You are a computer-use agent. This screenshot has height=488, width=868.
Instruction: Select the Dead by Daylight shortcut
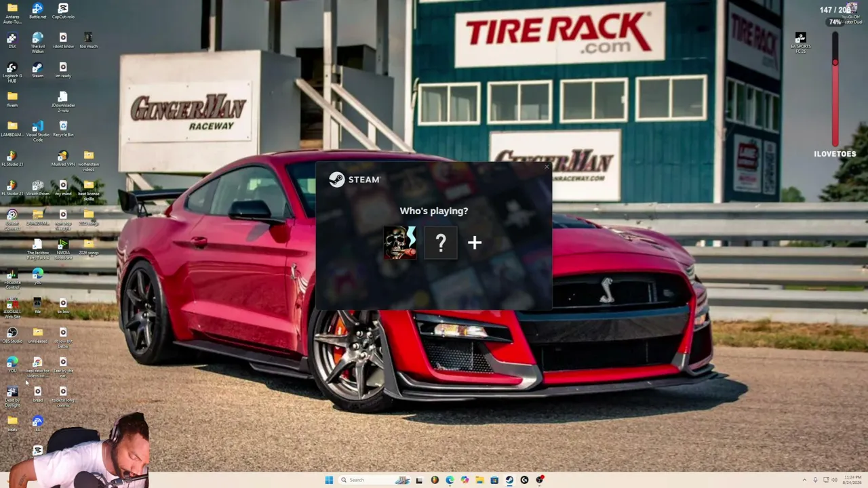(x=12, y=396)
